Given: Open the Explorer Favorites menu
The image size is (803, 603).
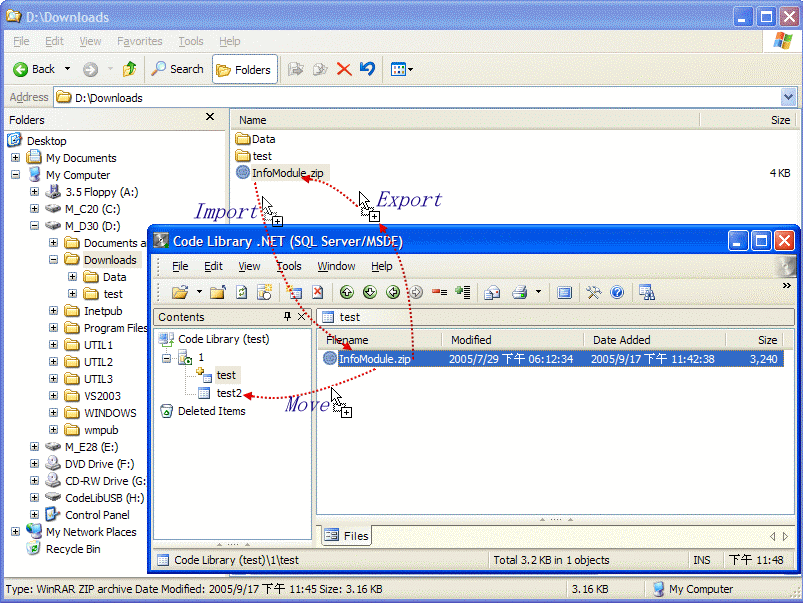Looking at the screenshot, I should pos(139,41).
